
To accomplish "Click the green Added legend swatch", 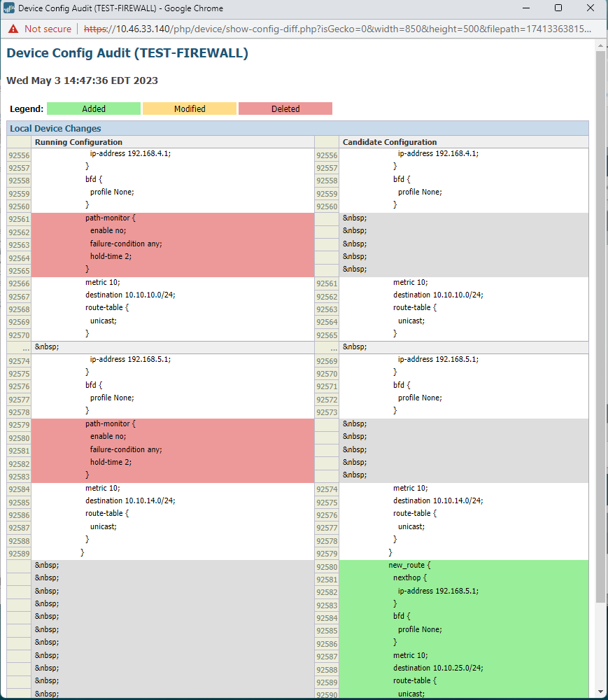I will tap(94, 108).
